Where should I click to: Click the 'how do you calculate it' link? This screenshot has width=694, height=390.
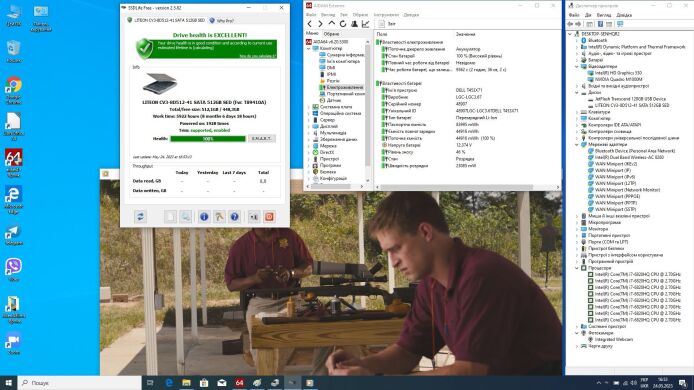click(258, 56)
